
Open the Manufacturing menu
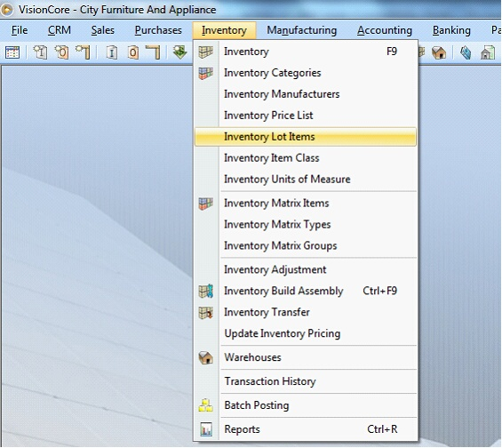pos(301,30)
